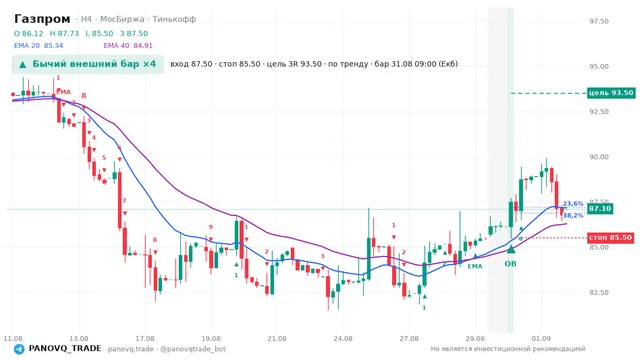640x360 pixels.
Task: Click the PANOVQ_TRADE channel name
Action: point(65,349)
